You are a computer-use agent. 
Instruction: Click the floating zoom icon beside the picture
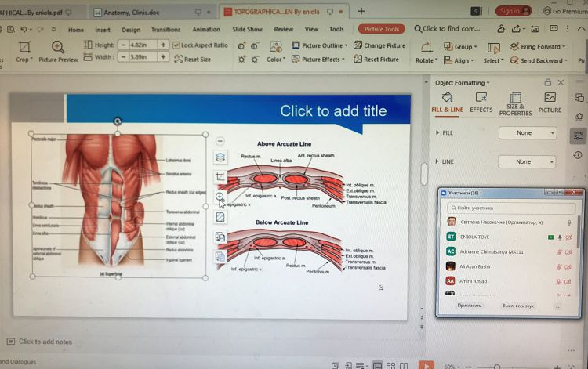pos(220,197)
